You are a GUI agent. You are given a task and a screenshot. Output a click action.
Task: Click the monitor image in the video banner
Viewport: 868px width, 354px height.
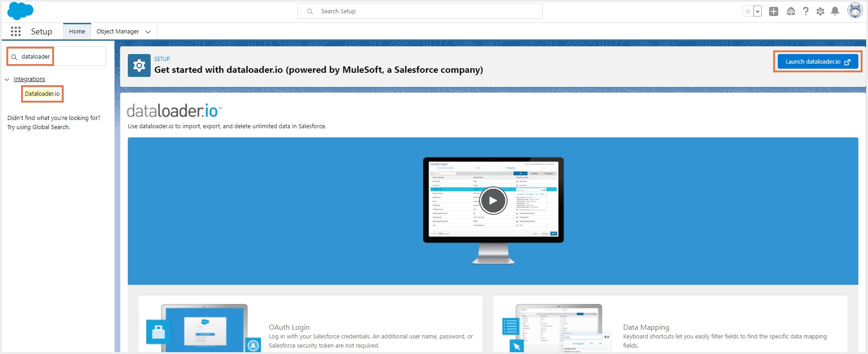coord(493,211)
